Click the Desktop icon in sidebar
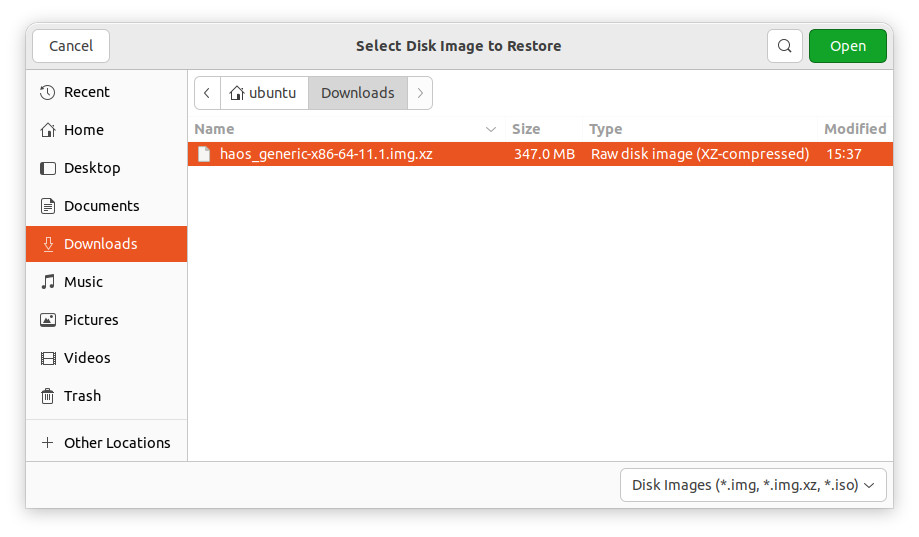Viewport: 919px width, 537px height. [47, 168]
